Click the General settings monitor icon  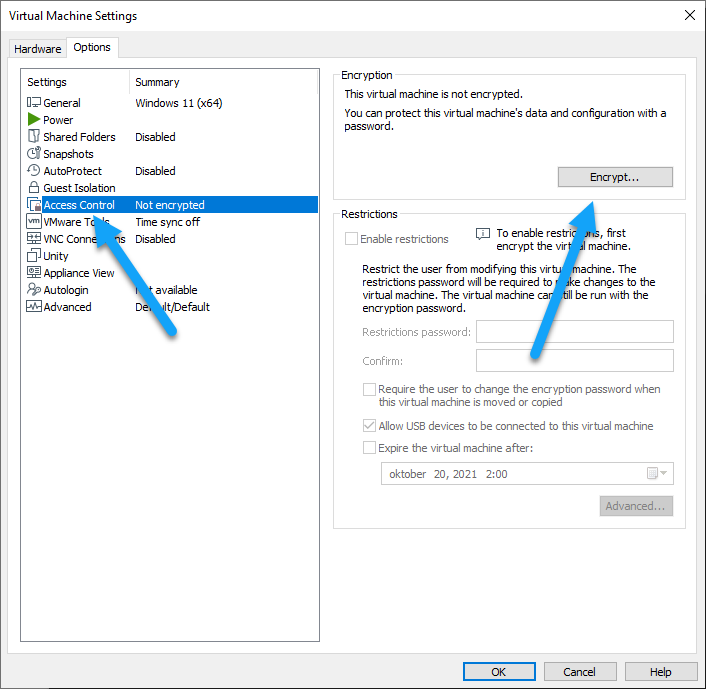pyautogui.click(x=34, y=103)
